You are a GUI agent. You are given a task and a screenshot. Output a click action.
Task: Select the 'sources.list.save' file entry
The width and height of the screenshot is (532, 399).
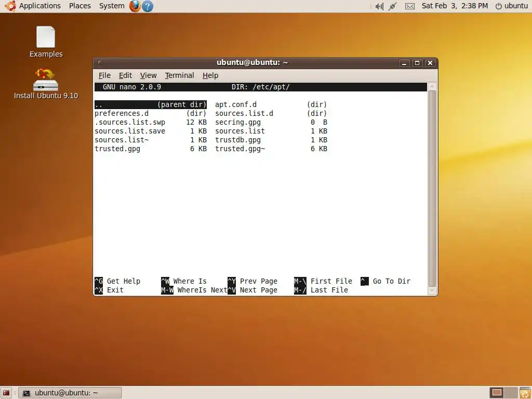(x=151, y=131)
